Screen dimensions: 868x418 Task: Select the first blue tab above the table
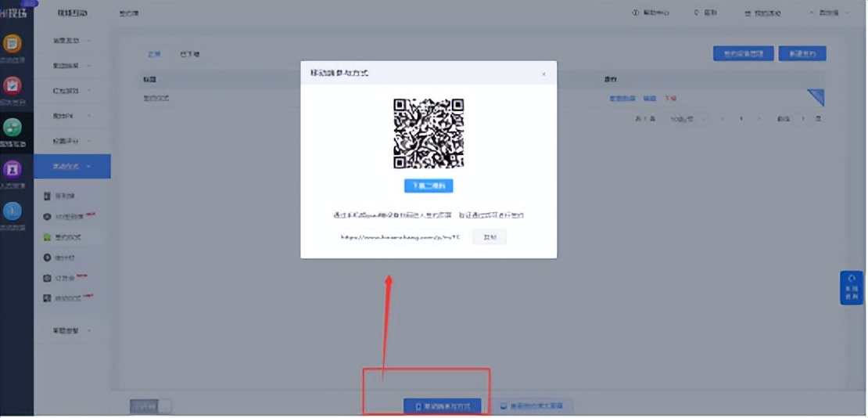[x=154, y=54]
